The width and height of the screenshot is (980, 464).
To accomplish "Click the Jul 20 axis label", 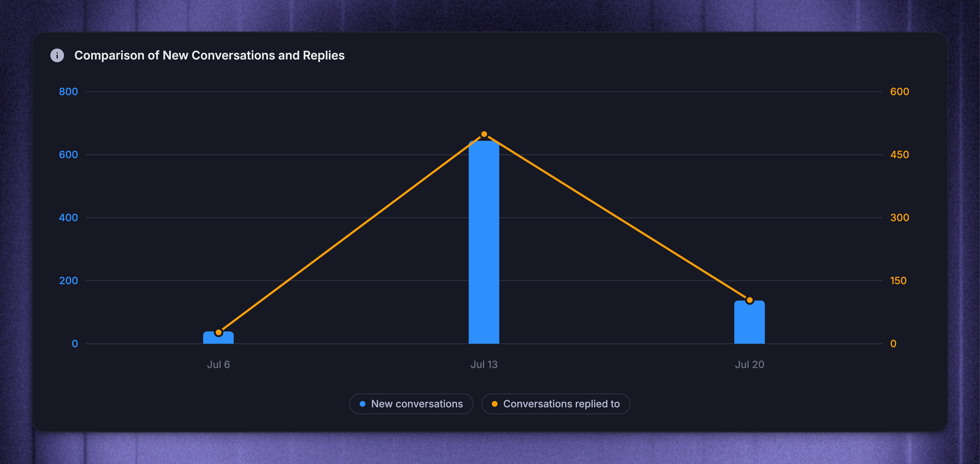I will pyautogui.click(x=749, y=364).
